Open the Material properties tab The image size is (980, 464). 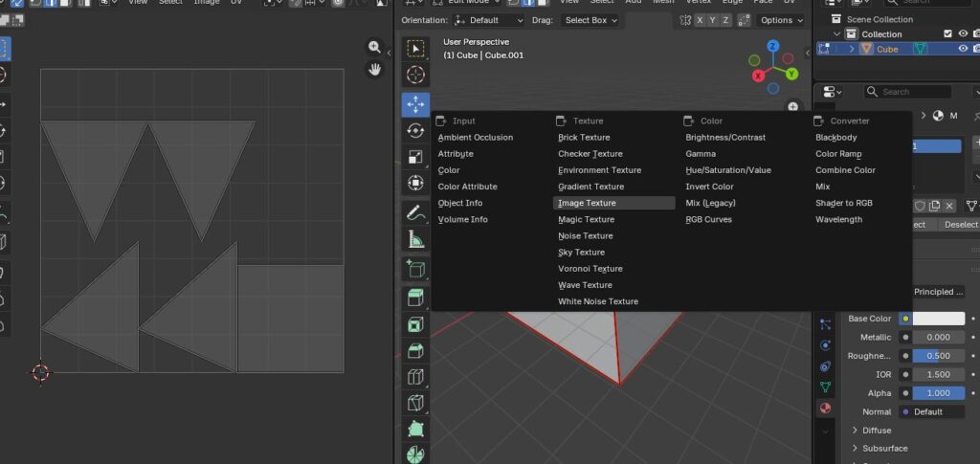825,409
